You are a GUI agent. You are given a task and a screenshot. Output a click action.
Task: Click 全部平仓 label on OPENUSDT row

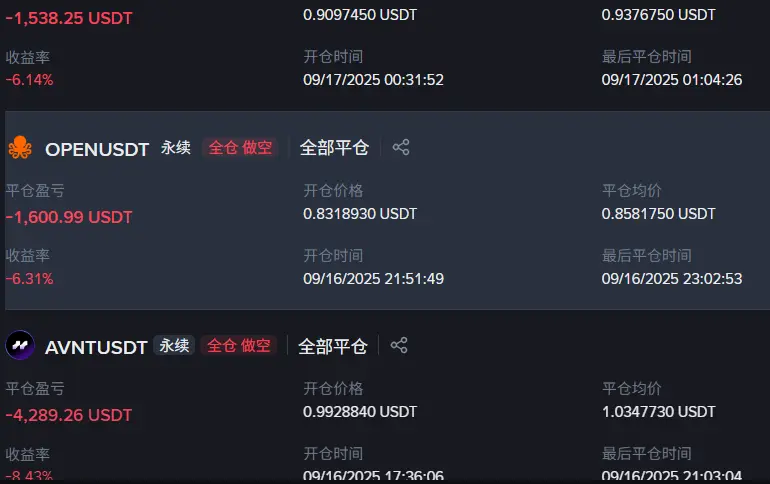pyautogui.click(x=334, y=148)
